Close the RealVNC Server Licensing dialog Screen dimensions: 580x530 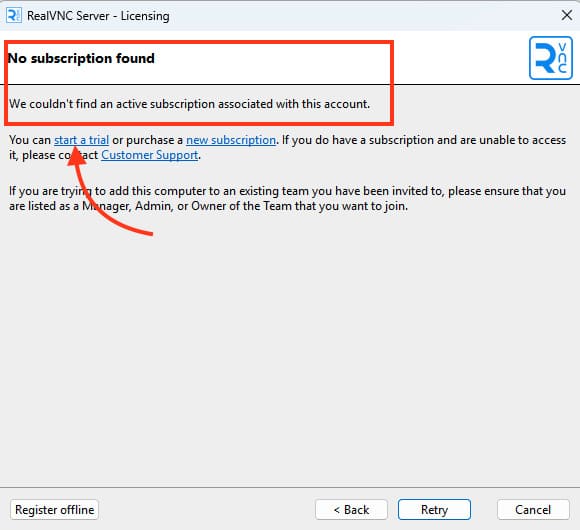567,16
